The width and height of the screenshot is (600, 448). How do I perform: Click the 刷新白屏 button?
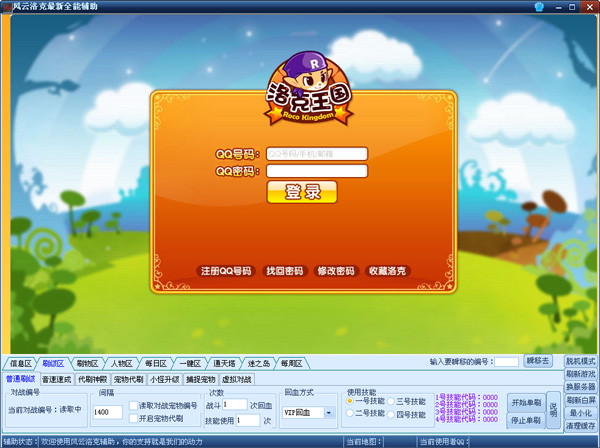580,400
